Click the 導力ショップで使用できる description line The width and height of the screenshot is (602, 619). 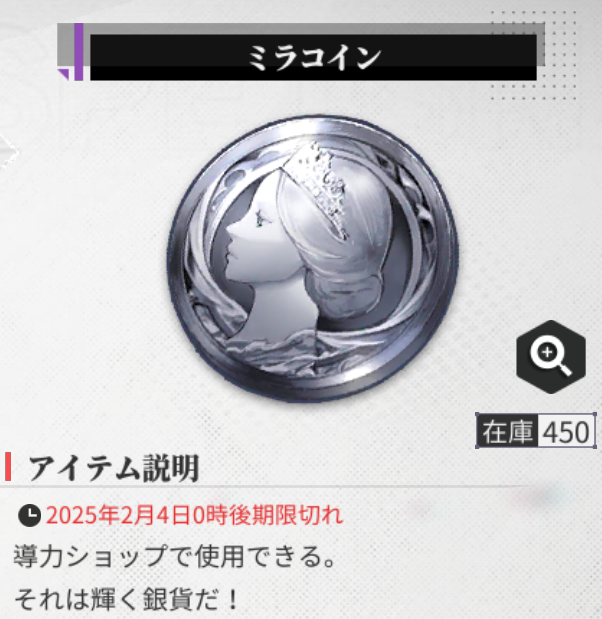[175, 556]
